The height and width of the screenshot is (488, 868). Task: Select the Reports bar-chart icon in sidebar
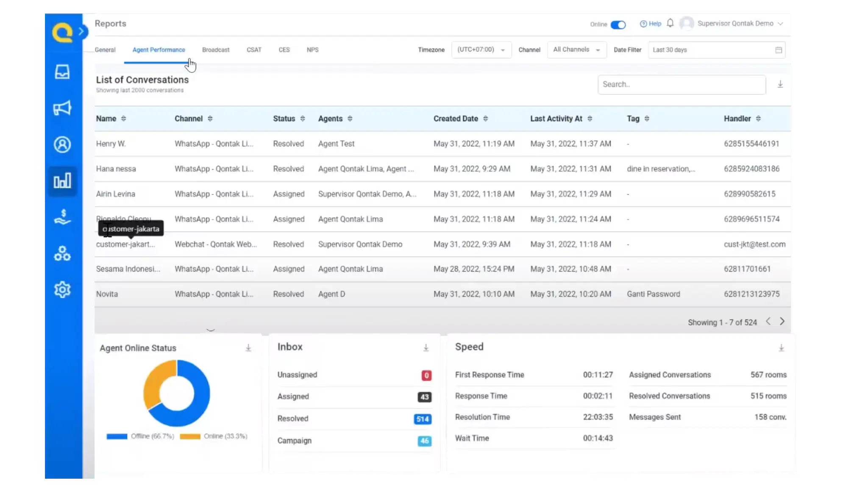tap(63, 180)
